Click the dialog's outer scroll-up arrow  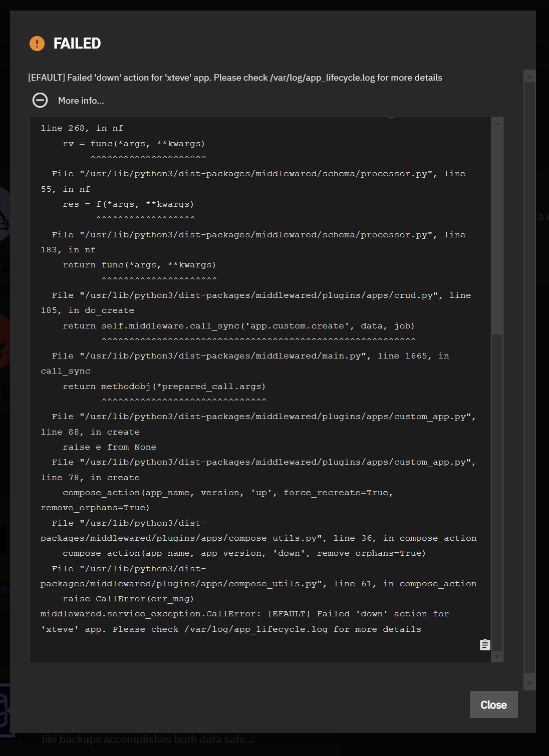(529, 76)
